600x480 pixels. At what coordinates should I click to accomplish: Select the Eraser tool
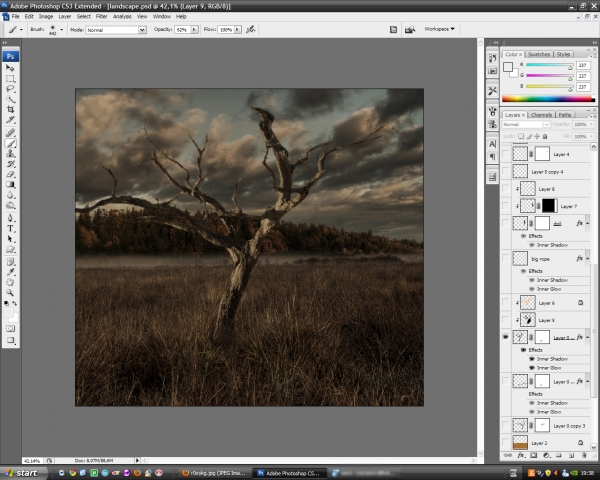[10, 175]
